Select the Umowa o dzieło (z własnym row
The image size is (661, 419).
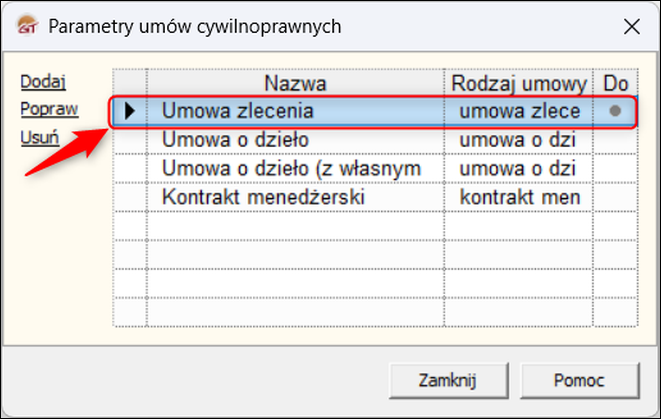pos(295,169)
